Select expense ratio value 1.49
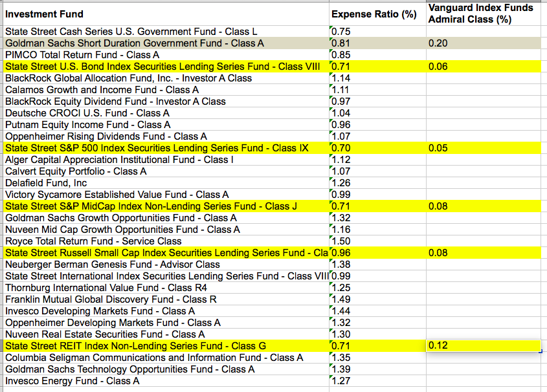The width and height of the screenshot is (547, 392). click(377, 299)
